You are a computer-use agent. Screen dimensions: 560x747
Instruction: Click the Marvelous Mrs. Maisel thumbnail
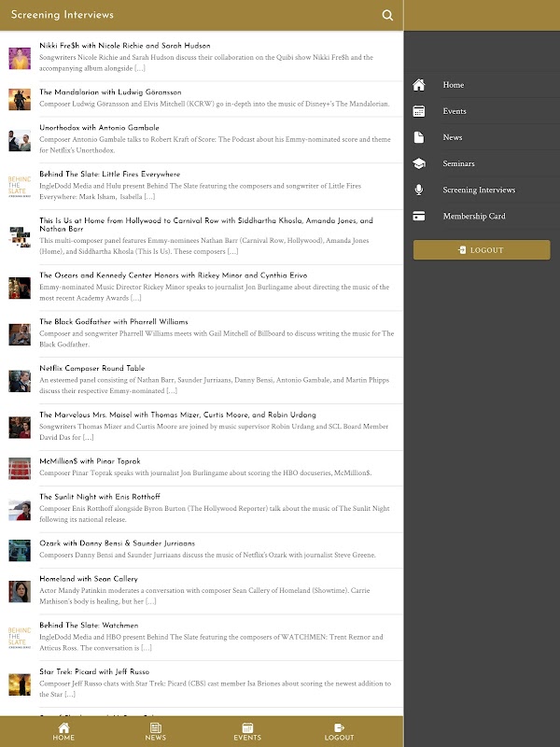(x=20, y=427)
